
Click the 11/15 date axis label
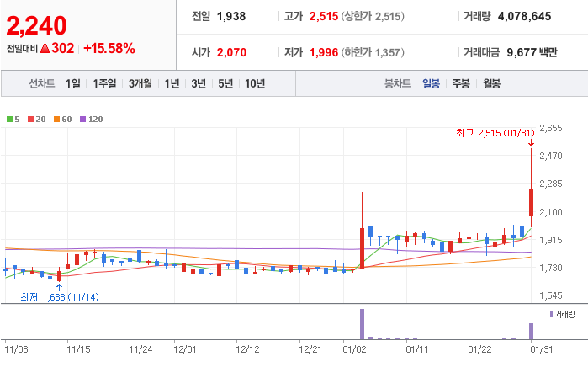tap(78, 349)
